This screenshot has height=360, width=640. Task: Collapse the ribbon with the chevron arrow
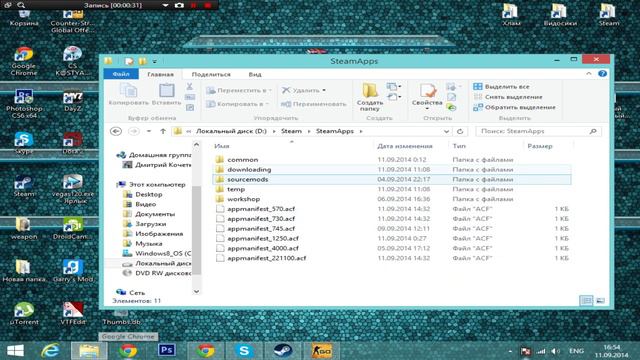click(589, 74)
